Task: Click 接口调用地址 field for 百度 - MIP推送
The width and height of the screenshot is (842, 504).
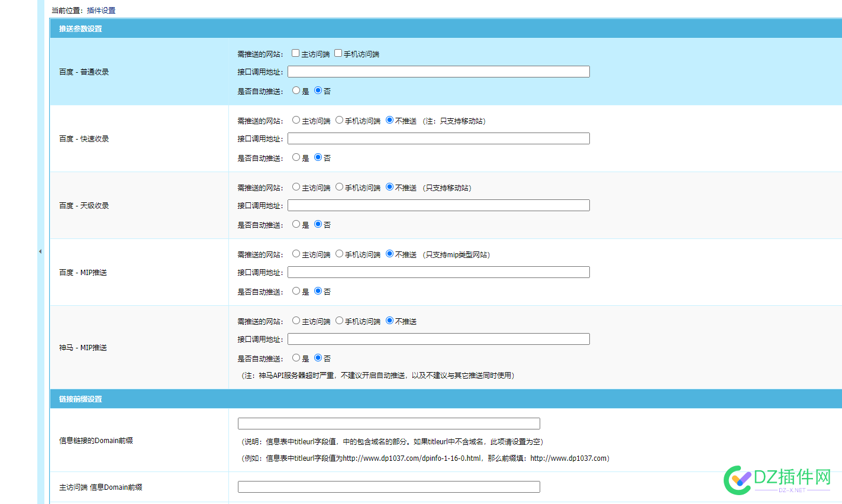Action: pyautogui.click(x=438, y=272)
